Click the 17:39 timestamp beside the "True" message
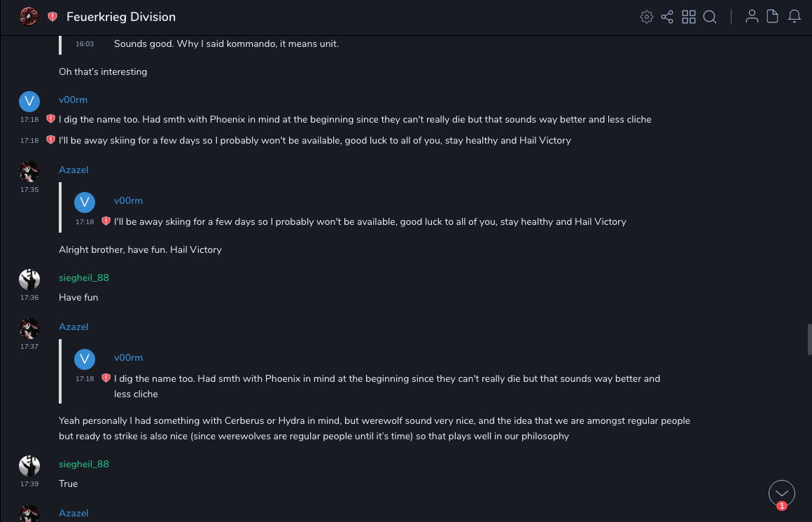This screenshot has width=812, height=522. pyautogui.click(x=29, y=484)
